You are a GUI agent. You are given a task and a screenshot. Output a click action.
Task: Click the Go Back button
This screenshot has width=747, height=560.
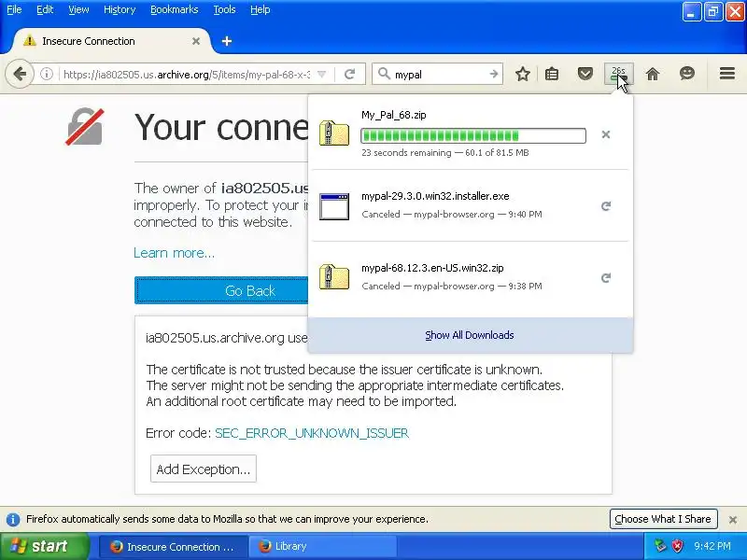tap(221, 290)
